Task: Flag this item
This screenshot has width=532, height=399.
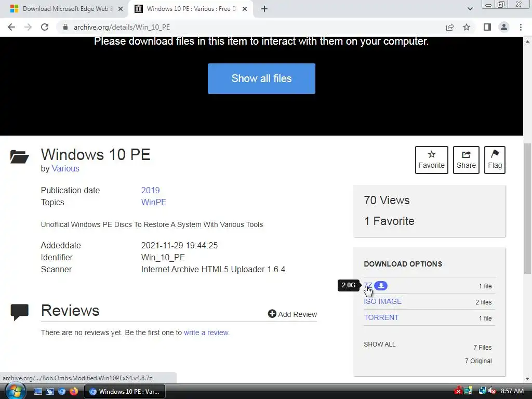Action: pyautogui.click(x=495, y=160)
